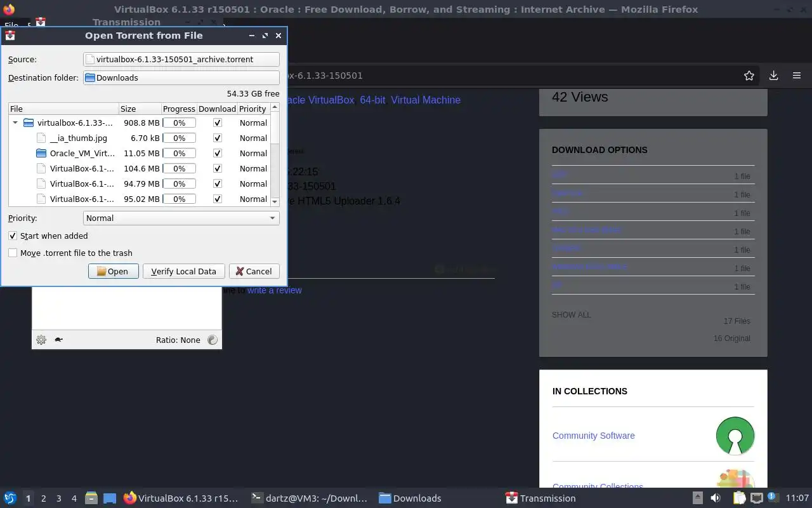Launch the file manager from the taskbar launcher

click(x=91, y=498)
